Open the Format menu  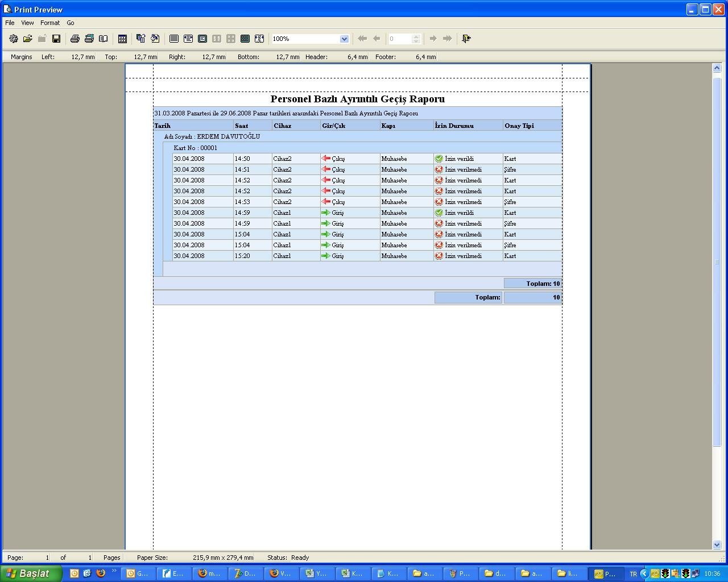(50, 23)
